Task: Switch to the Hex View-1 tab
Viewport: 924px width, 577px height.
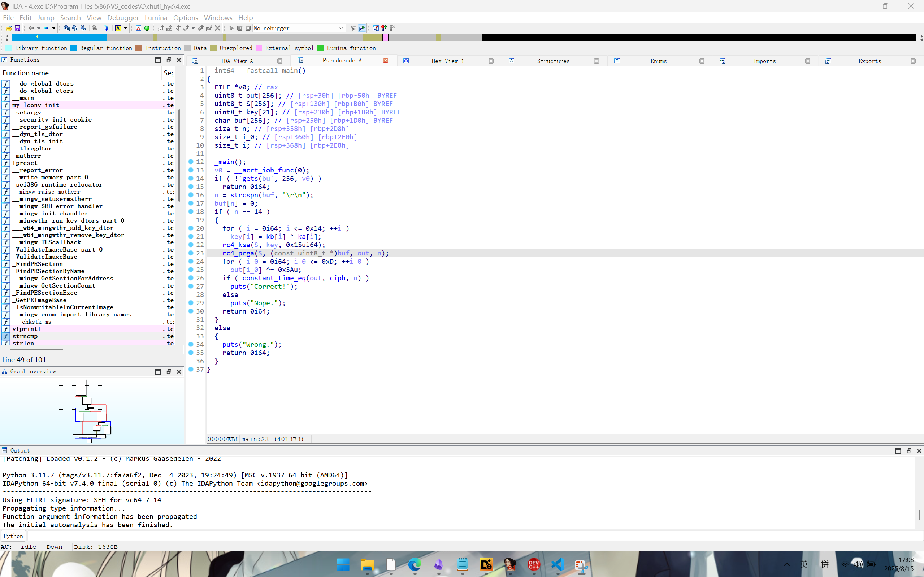Action: pyautogui.click(x=447, y=61)
